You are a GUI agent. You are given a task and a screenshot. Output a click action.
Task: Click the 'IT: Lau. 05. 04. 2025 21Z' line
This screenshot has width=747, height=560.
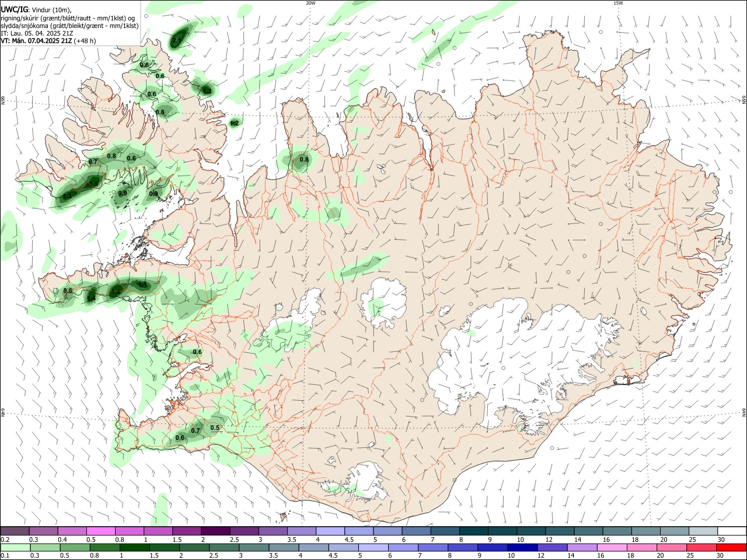[x=36, y=33]
